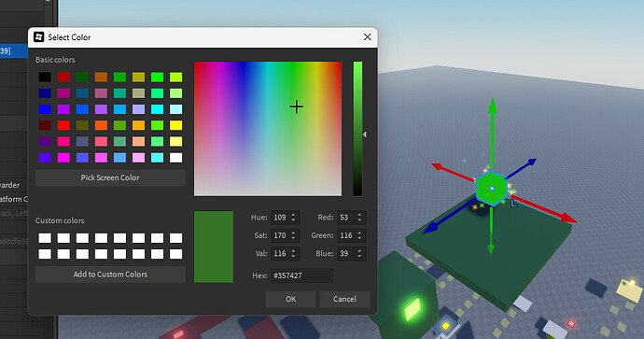The width and height of the screenshot is (644, 339).
Task: Increase the Red value with up arrow
Action: click(359, 215)
